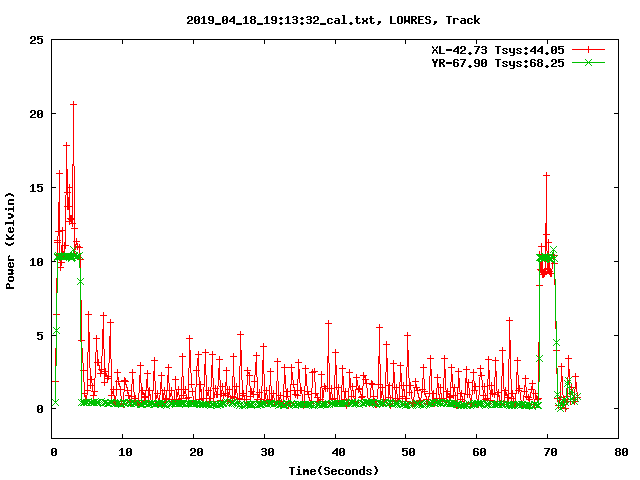
Task: Click y-axis tick label 20
Action: coord(36,114)
